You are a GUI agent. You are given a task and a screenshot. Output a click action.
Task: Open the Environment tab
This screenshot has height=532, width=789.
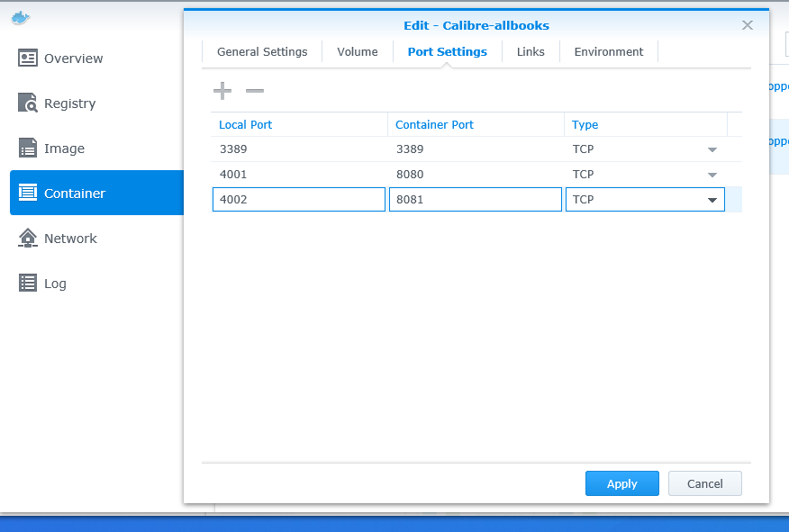pos(608,52)
